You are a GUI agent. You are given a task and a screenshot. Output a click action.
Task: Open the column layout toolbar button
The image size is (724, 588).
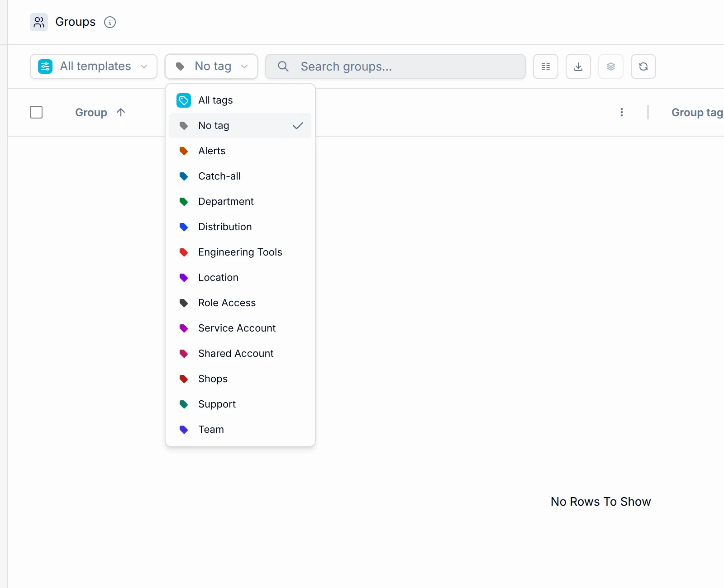pyautogui.click(x=546, y=66)
